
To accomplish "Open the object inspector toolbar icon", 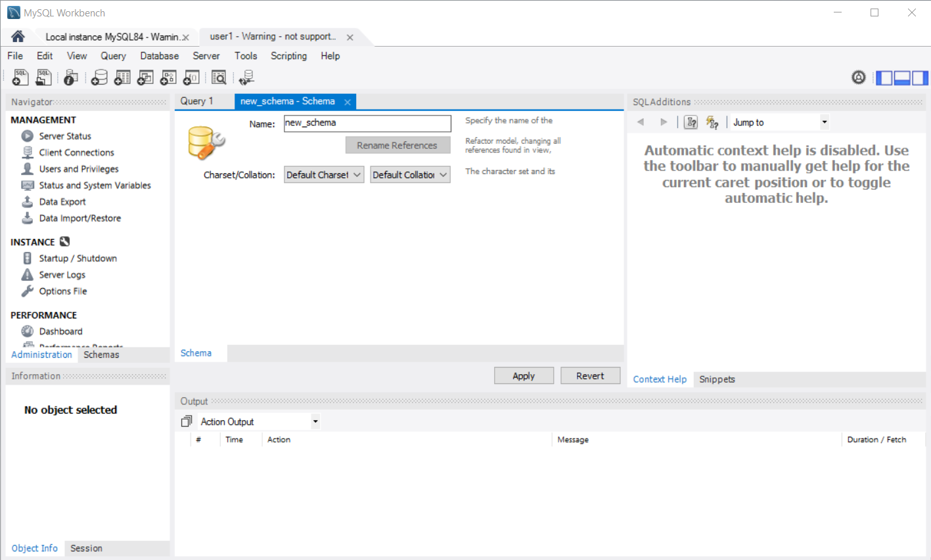I will click(x=71, y=77).
